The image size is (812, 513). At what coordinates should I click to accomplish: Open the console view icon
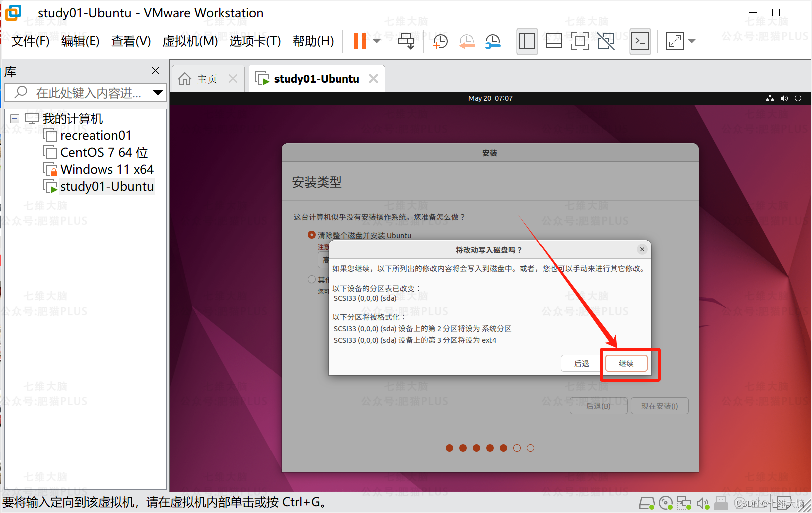point(640,41)
